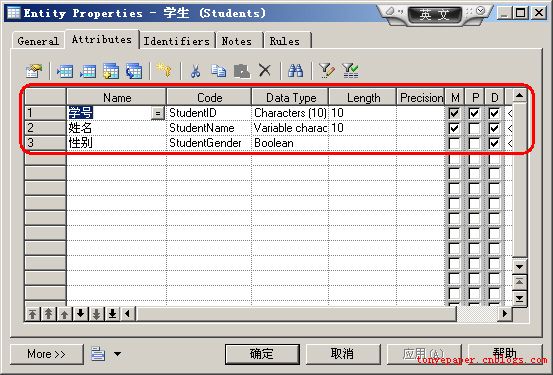Click the right arrow of the horizontal scrollbar
Viewport: 553px width, 375px height.
click(x=505, y=313)
